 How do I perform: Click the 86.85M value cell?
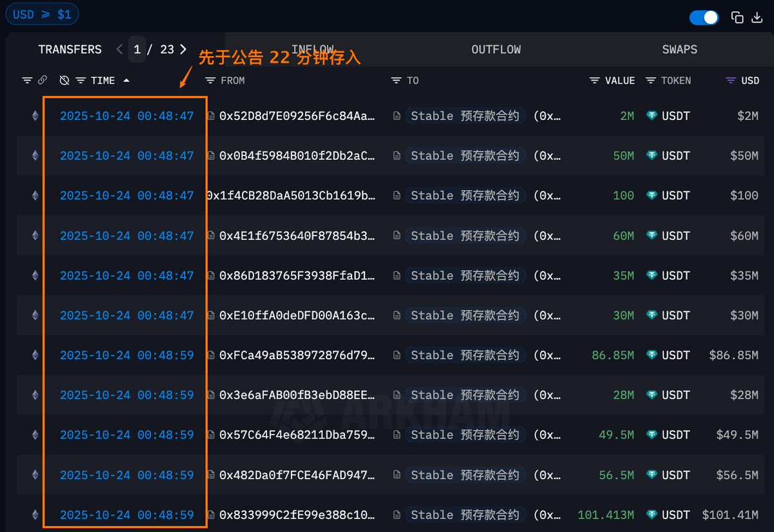pyautogui.click(x=613, y=355)
